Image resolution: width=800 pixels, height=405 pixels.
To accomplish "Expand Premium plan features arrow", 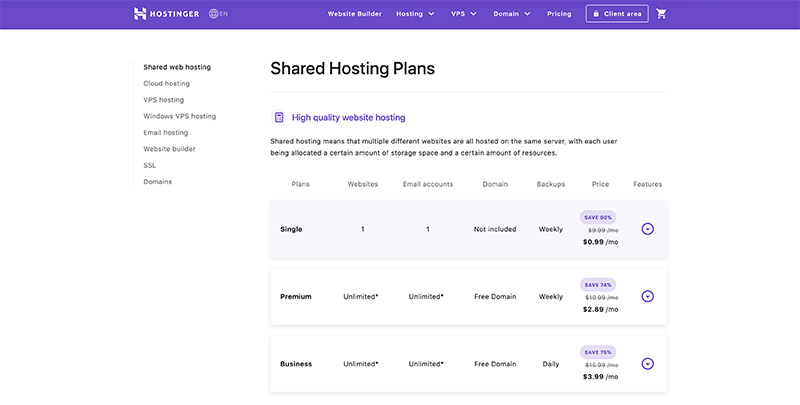I will point(647,296).
